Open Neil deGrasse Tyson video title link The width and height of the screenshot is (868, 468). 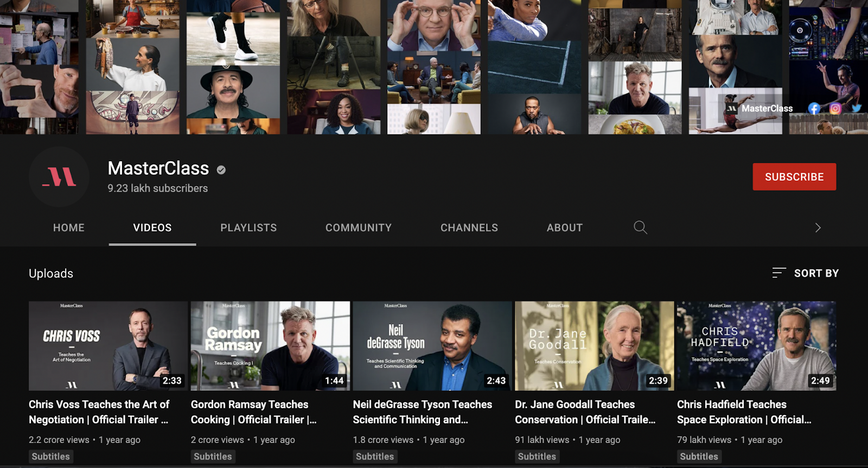(422, 412)
